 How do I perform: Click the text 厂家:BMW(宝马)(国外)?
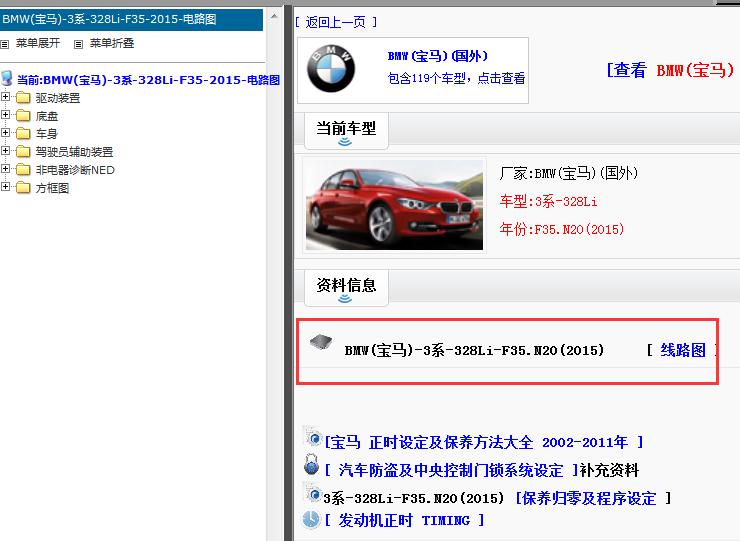[569, 173]
